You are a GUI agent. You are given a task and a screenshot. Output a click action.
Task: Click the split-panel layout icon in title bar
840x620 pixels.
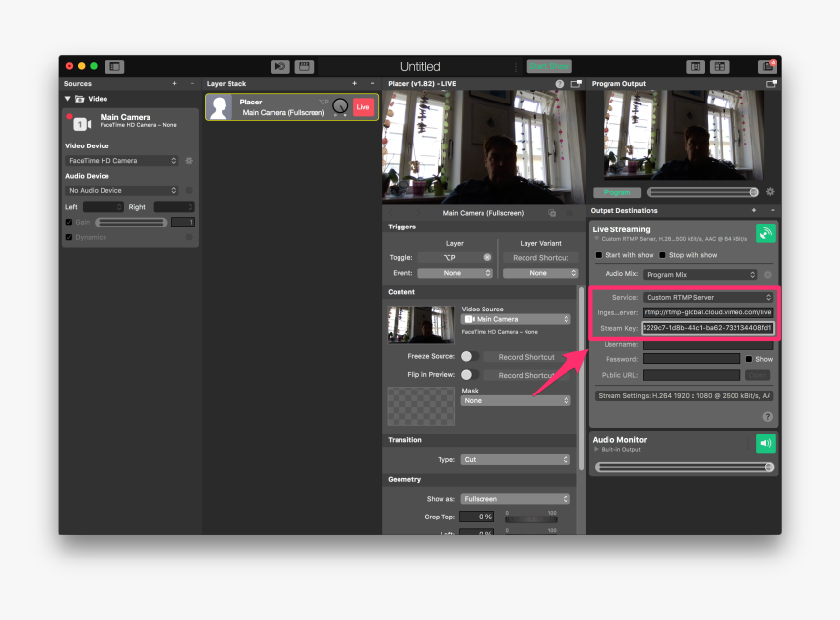pos(720,66)
